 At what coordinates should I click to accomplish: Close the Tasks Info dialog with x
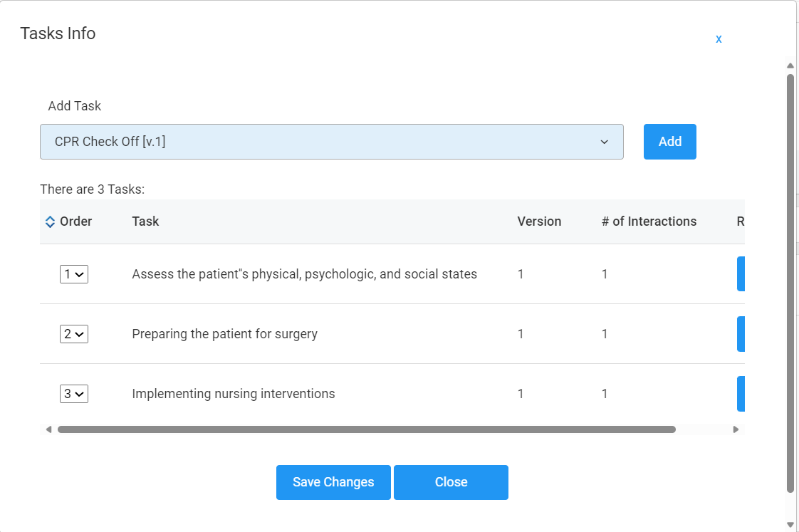[x=719, y=39]
